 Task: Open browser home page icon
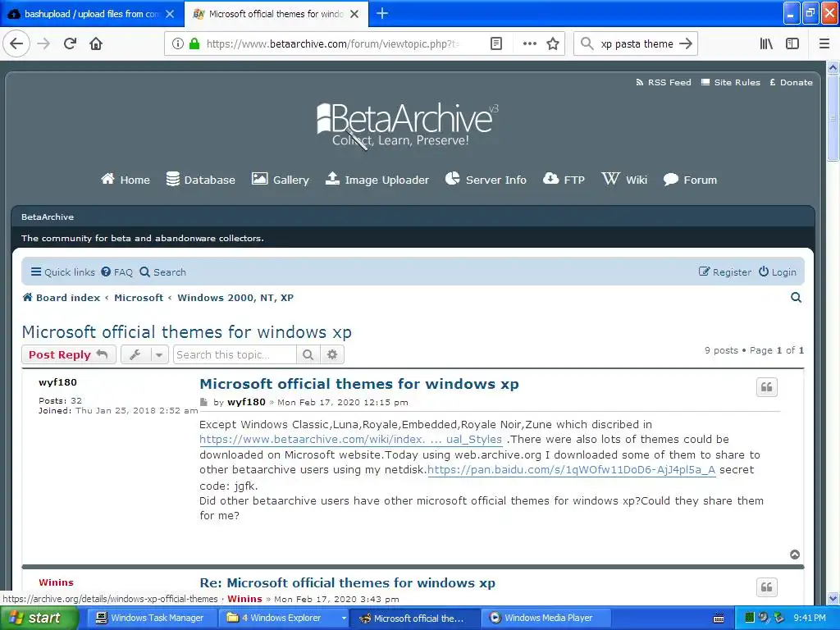click(96, 43)
